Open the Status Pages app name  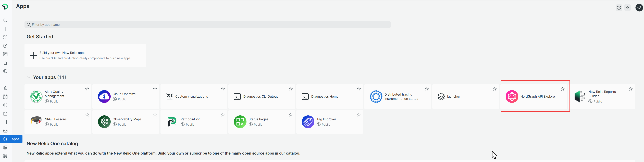point(258,119)
